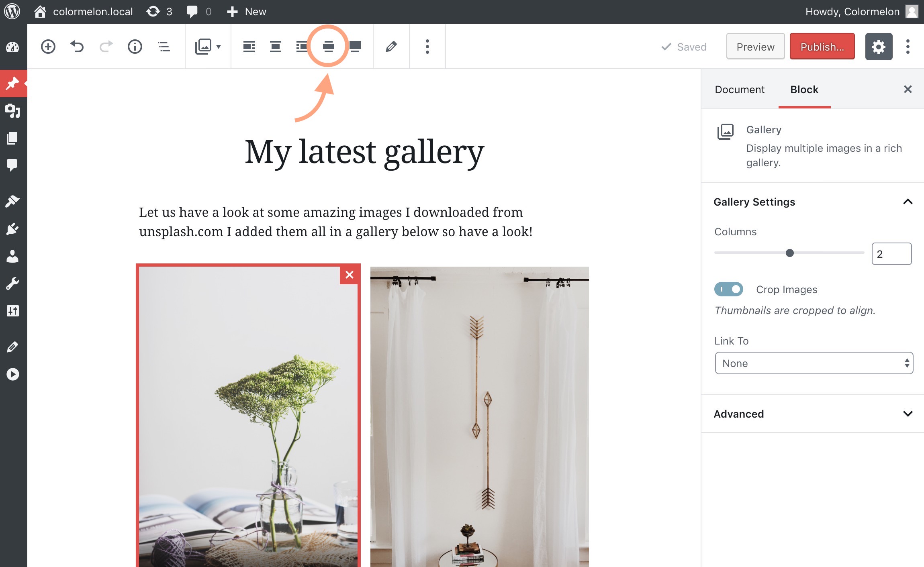Open the comments bubble in admin bar
The width and height of the screenshot is (924, 567).
pos(199,12)
